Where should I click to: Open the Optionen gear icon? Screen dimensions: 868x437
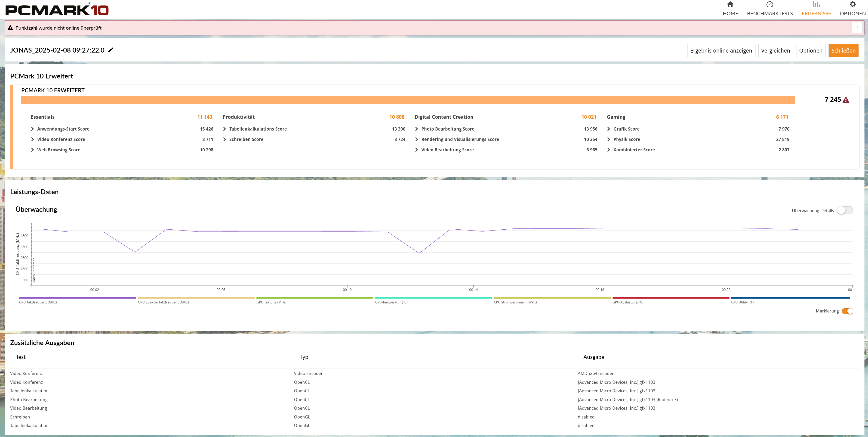(852, 4)
